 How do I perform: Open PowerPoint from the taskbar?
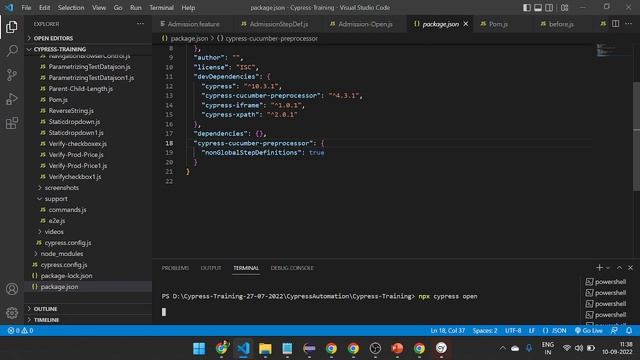pyautogui.click(x=397, y=348)
